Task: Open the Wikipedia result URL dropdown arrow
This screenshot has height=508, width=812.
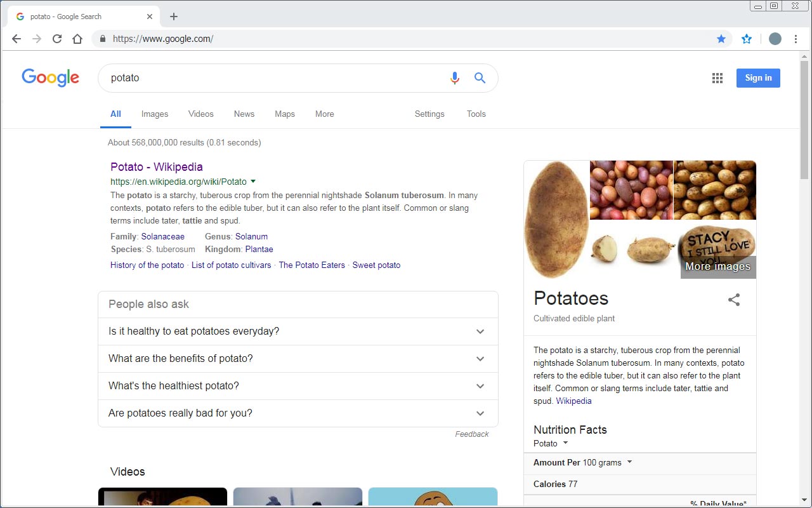Action: [x=253, y=182]
